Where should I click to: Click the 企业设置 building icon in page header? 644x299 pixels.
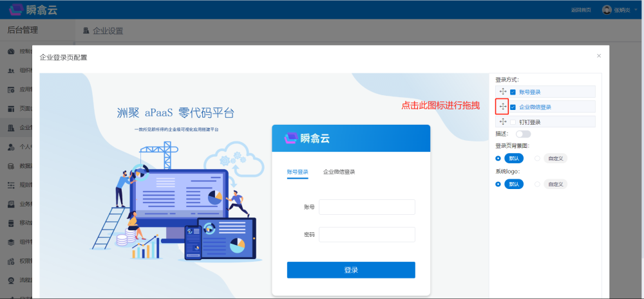86,31
